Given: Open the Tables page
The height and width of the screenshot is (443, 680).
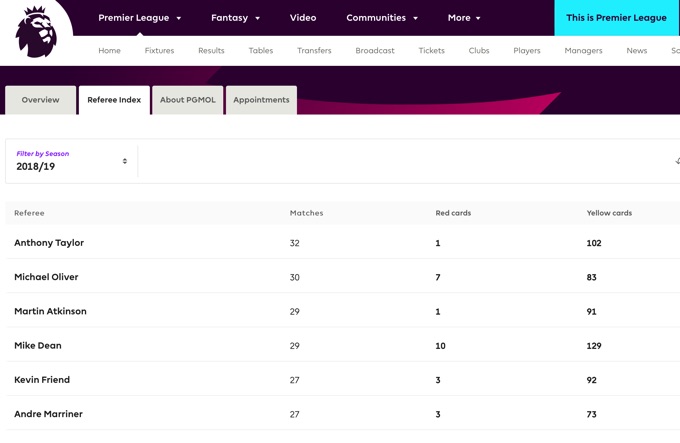Looking at the screenshot, I should 261,50.
